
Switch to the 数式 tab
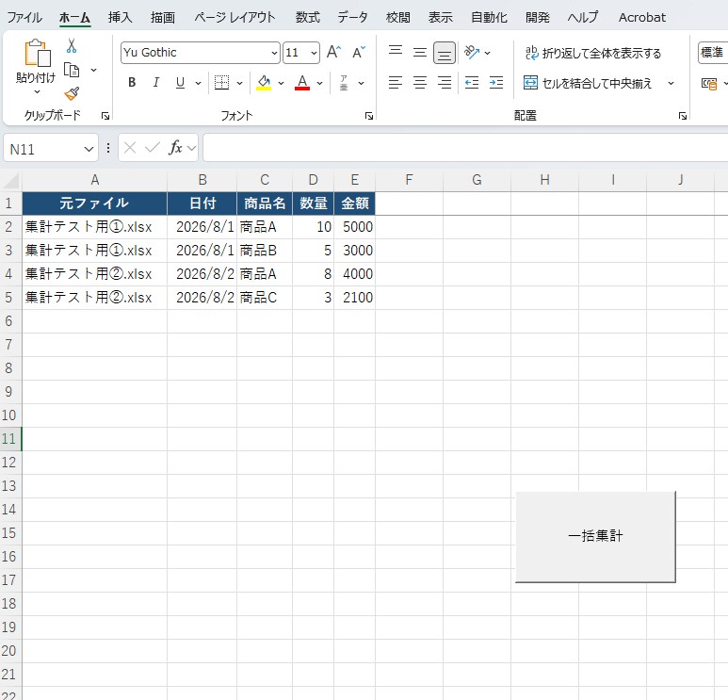click(308, 18)
